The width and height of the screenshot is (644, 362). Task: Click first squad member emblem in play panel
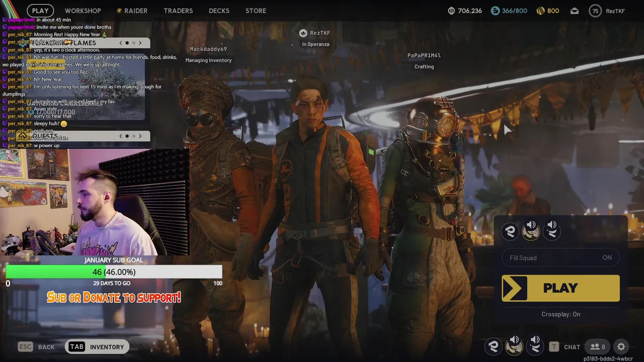coord(510,231)
